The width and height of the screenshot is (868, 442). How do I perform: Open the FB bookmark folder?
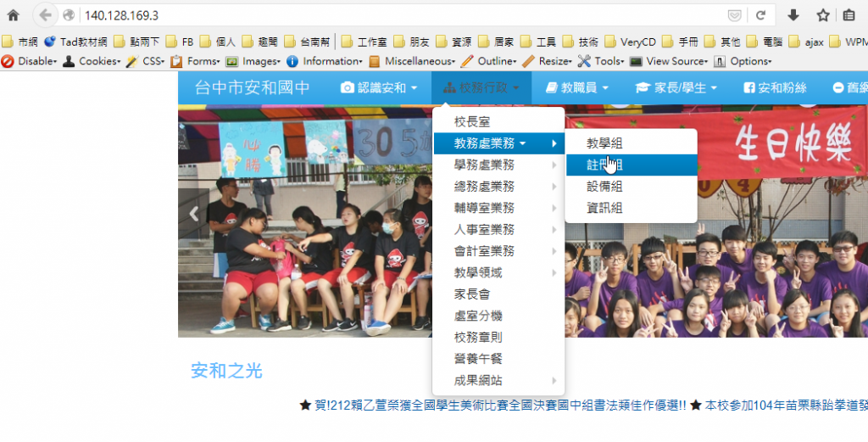point(180,42)
